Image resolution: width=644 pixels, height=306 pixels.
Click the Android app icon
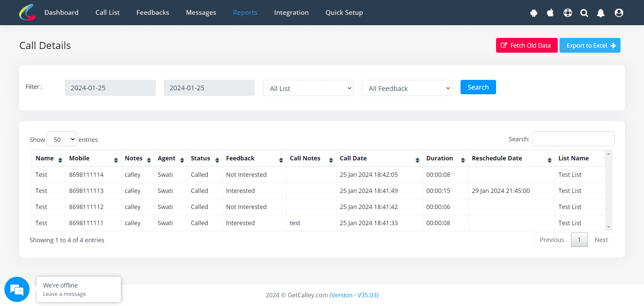534,13
